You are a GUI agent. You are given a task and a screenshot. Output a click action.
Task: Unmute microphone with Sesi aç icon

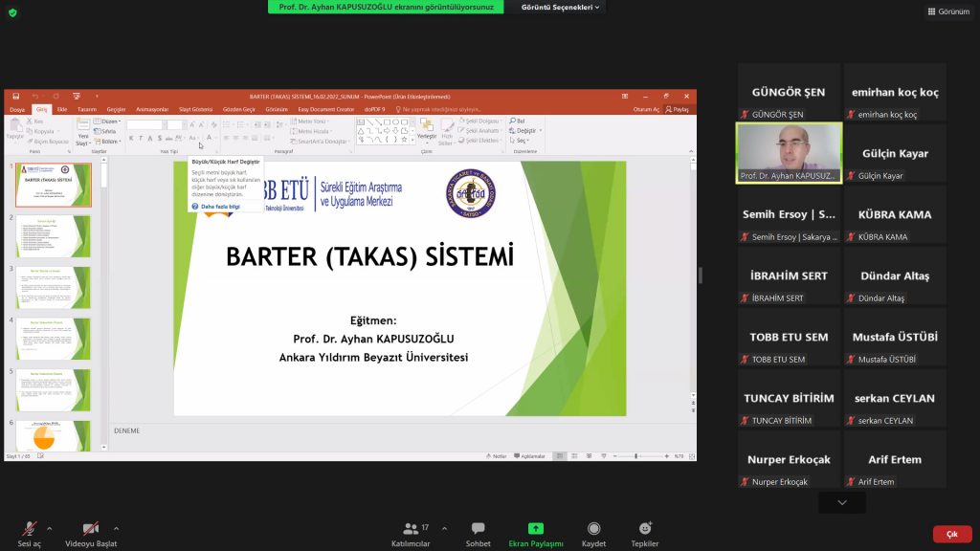pyautogui.click(x=30, y=529)
